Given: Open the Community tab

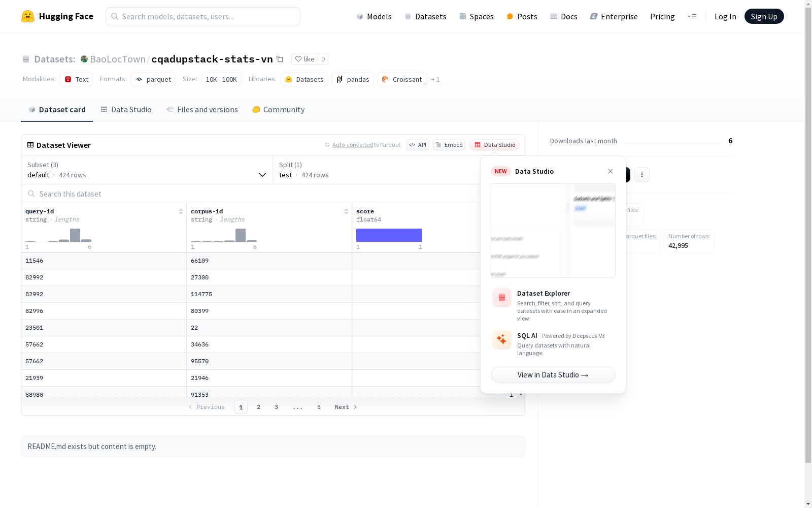Looking at the screenshot, I should [279, 110].
